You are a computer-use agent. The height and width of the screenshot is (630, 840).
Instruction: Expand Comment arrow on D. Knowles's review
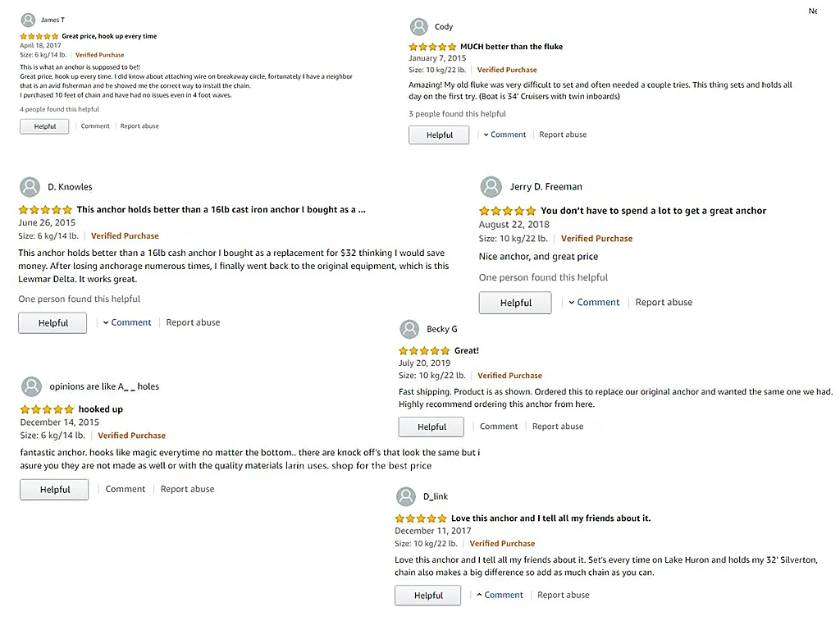tap(106, 322)
